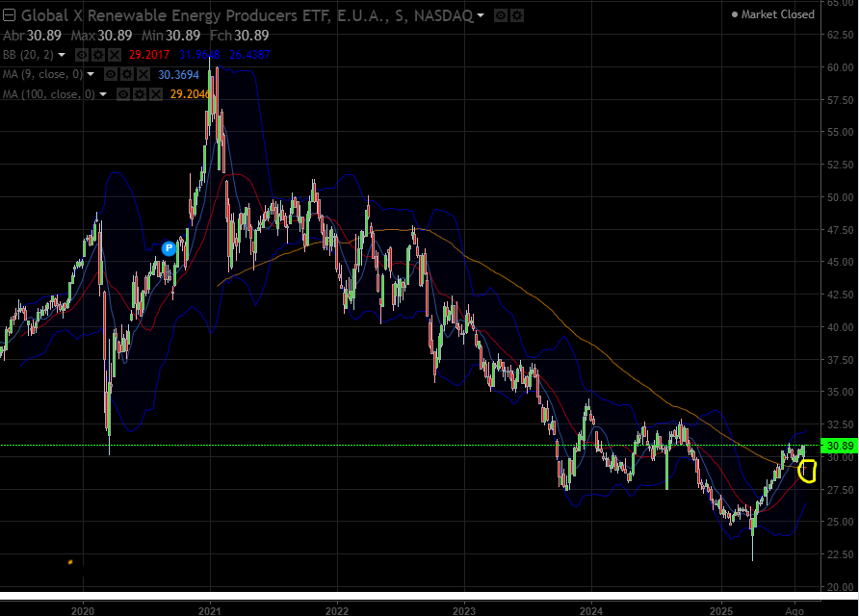The width and height of the screenshot is (859, 616).
Task: Open MA 100 settings gear
Action: tap(140, 94)
